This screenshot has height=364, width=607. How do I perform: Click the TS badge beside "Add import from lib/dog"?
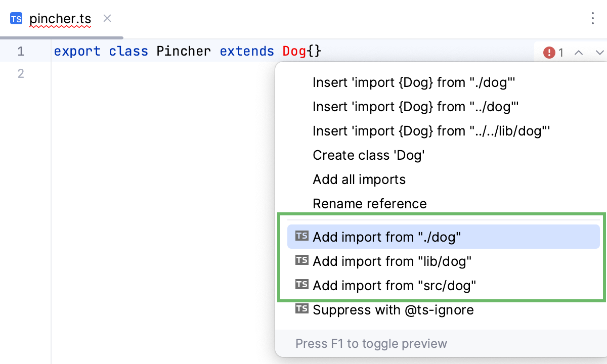(x=301, y=260)
